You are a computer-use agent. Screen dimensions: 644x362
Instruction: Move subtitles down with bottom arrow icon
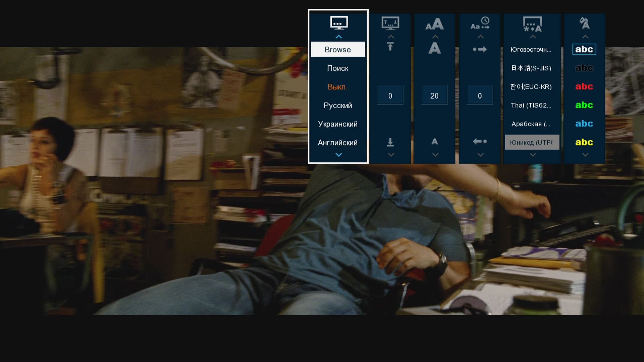click(390, 142)
